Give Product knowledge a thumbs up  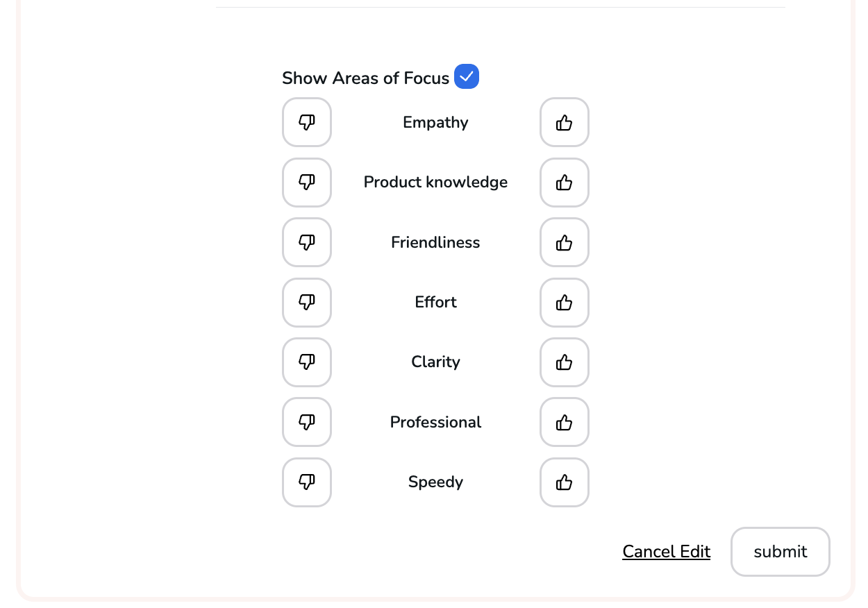(565, 183)
